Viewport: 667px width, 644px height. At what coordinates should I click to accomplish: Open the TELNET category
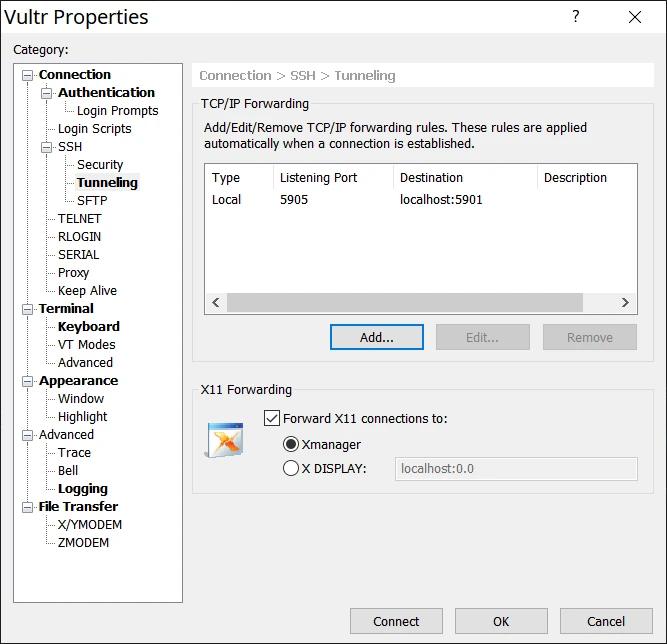[80, 219]
